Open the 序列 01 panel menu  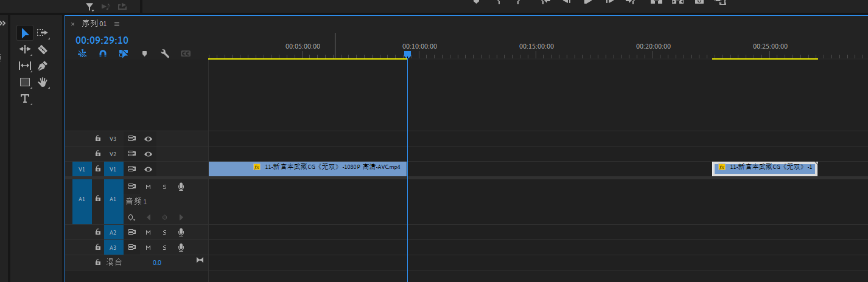117,24
